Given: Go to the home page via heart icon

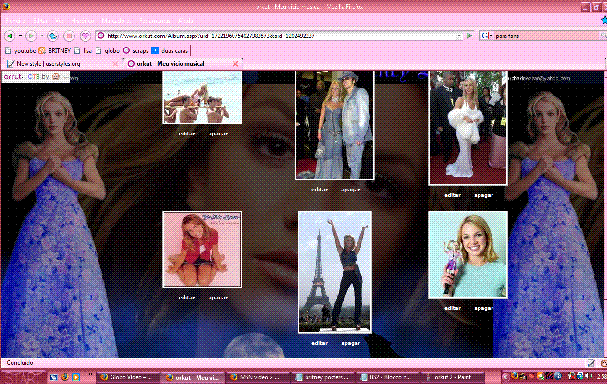Looking at the screenshot, I should pyautogui.click(x=85, y=36).
